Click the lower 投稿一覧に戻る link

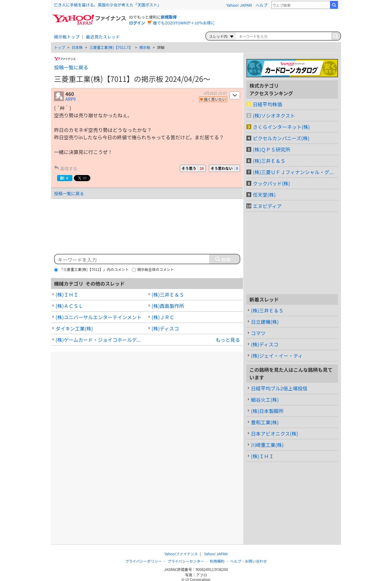[x=69, y=194]
